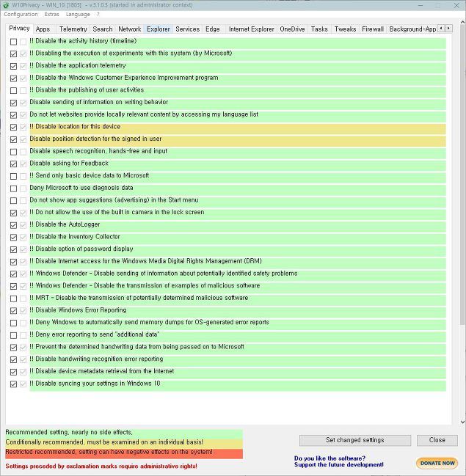Click the scrollbar down arrow
Viewport: 466px width, 476px height.
pos(462,422)
